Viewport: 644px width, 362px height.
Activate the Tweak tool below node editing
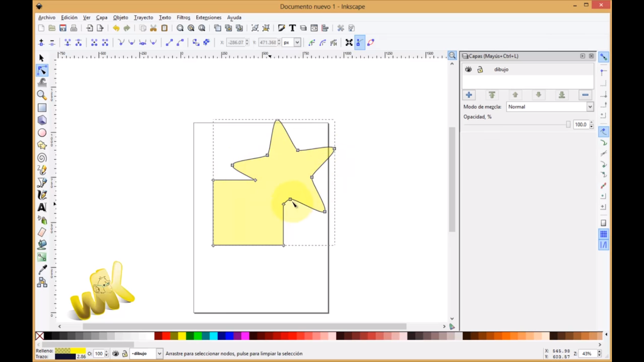[41, 82]
